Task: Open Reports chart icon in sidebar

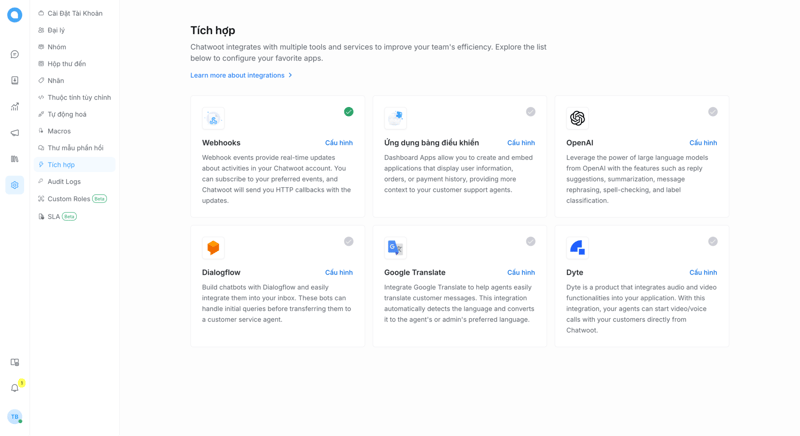Action: 15,106
